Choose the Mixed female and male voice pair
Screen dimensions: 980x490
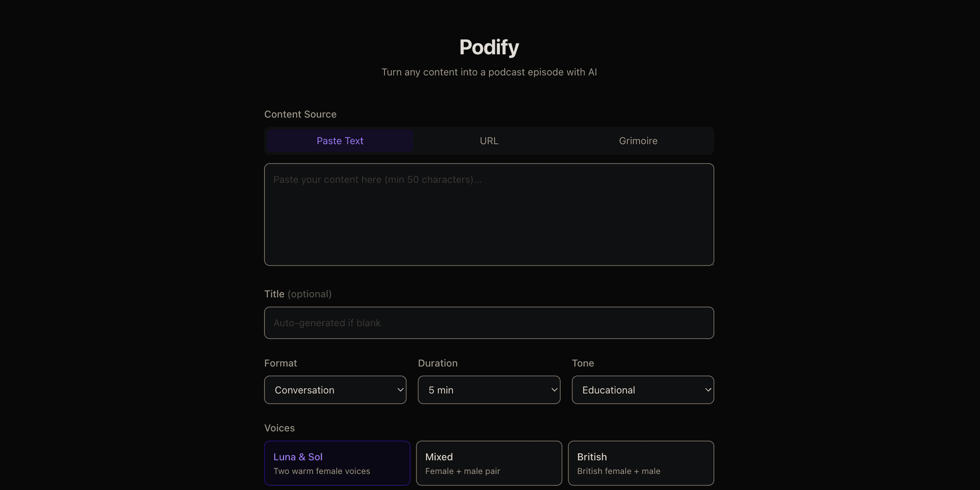(x=489, y=463)
